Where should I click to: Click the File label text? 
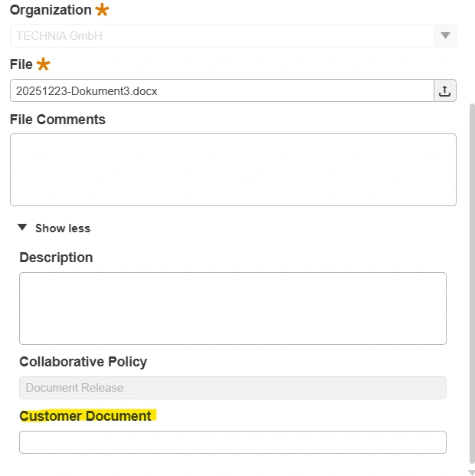[21, 64]
